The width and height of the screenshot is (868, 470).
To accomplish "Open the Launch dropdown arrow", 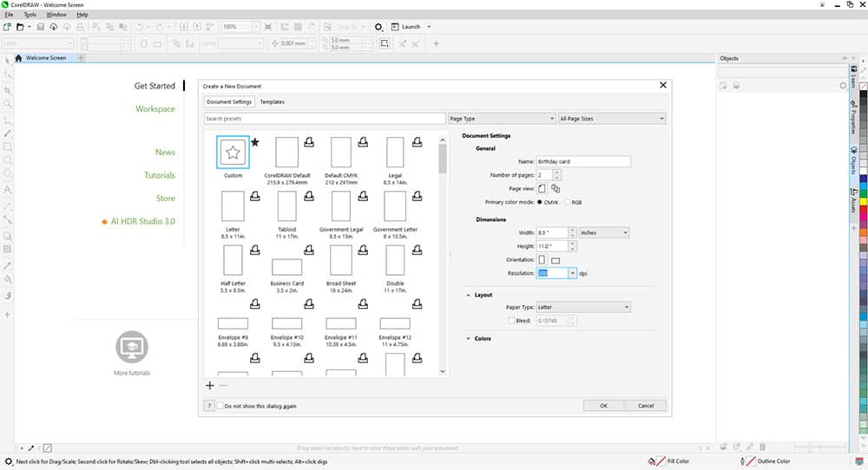I will click(x=429, y=27).
